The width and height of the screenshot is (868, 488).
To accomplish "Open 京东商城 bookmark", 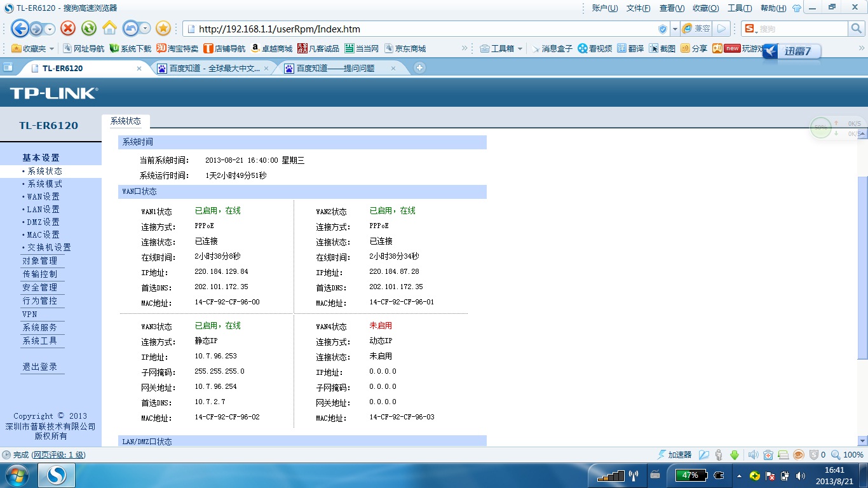I will point(404,48).
